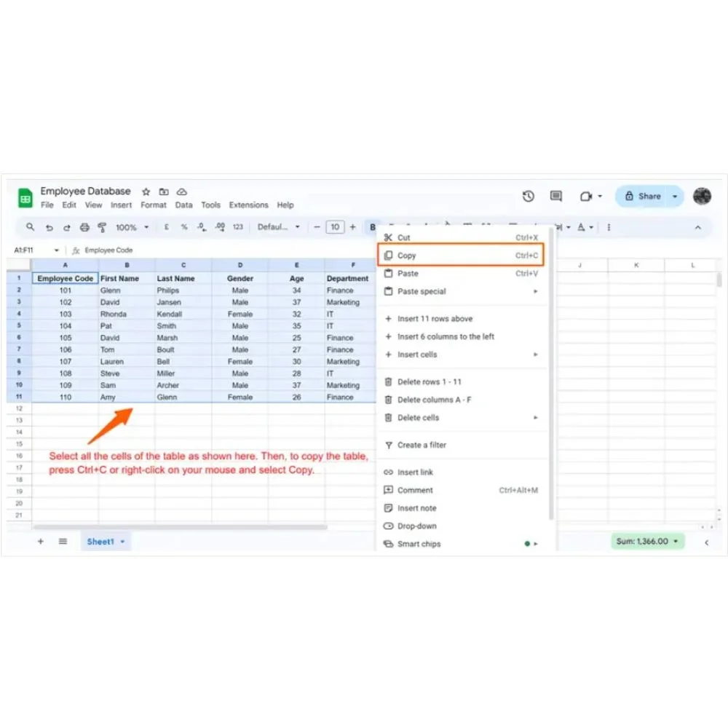Collapse the toolbar with the chevron up

click(698, 227)
